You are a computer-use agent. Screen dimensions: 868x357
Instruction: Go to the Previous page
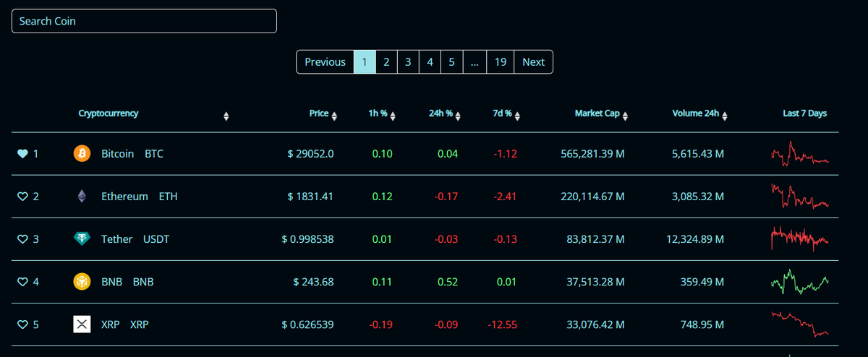pyautogui.click(x=325, y=62)
